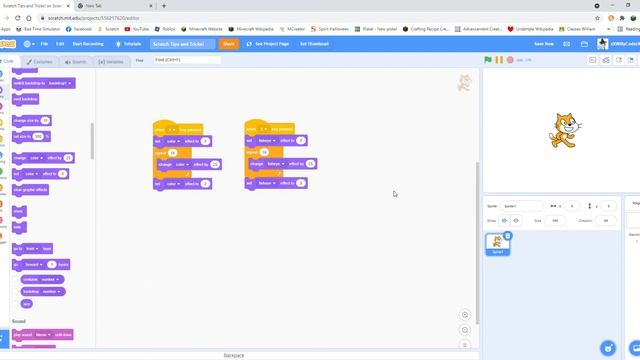The height and width of the screenshot is (360, 640).
Task: Open fisheye dropdown in right script change block
Action: click(276, 164)
